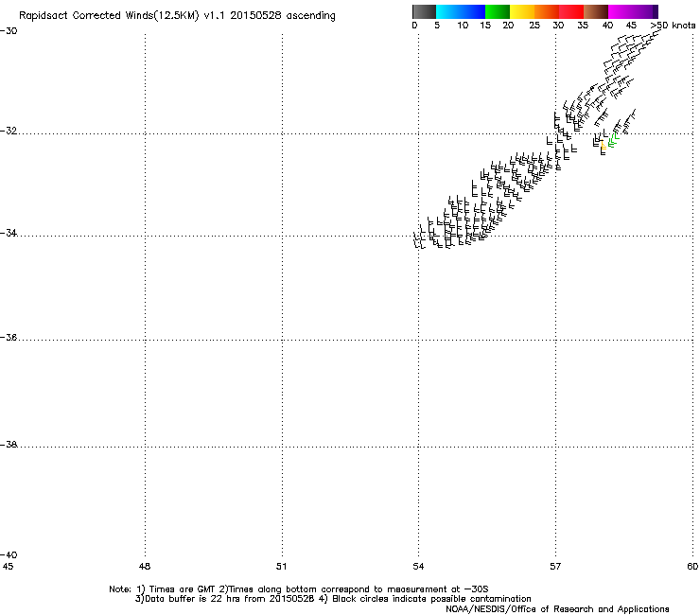The width and height of the screenshot is (700, 615).
Task: Click the cyan-to-blue 5-15 knots color segment
Action: click(461, 11)
